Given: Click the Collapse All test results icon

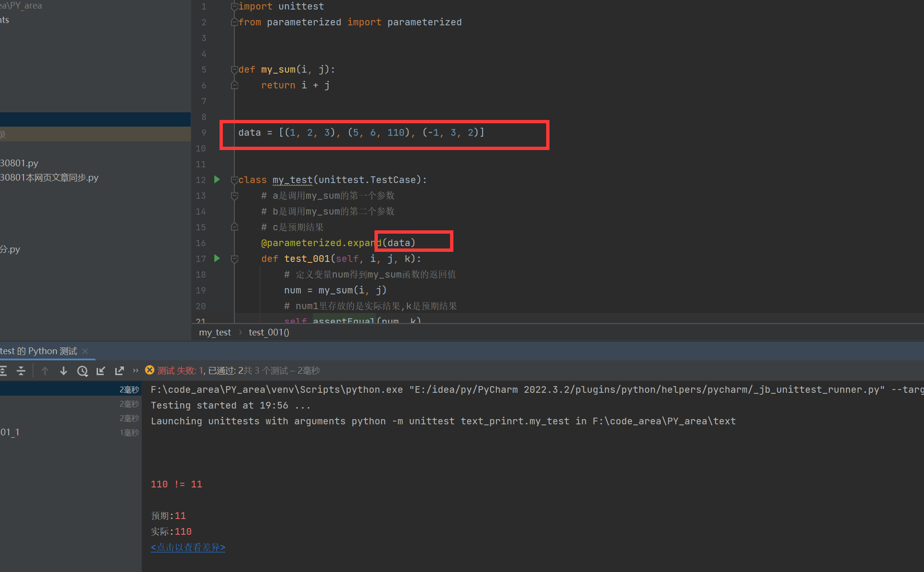Looking at the screenshot, I should 21,371.
